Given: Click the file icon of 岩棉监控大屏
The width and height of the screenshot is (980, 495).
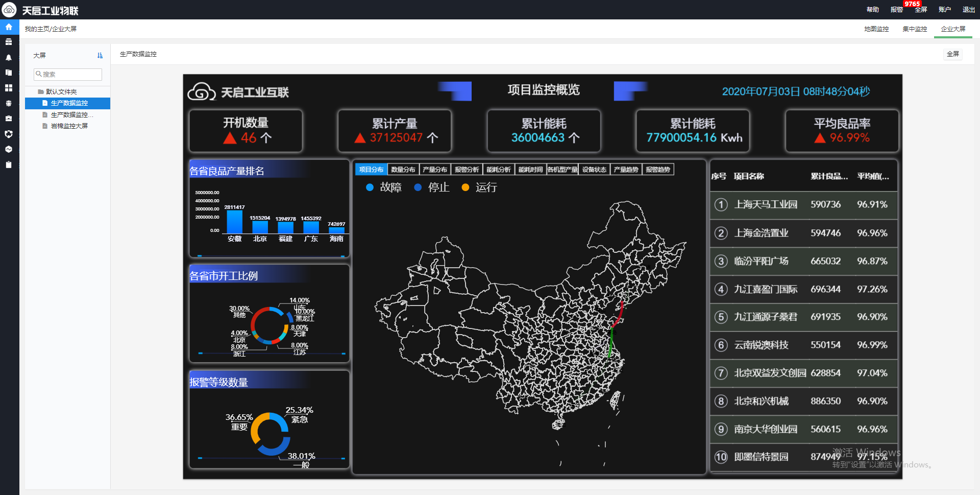Looking at the screenshot, I should (x=45, y=126).
